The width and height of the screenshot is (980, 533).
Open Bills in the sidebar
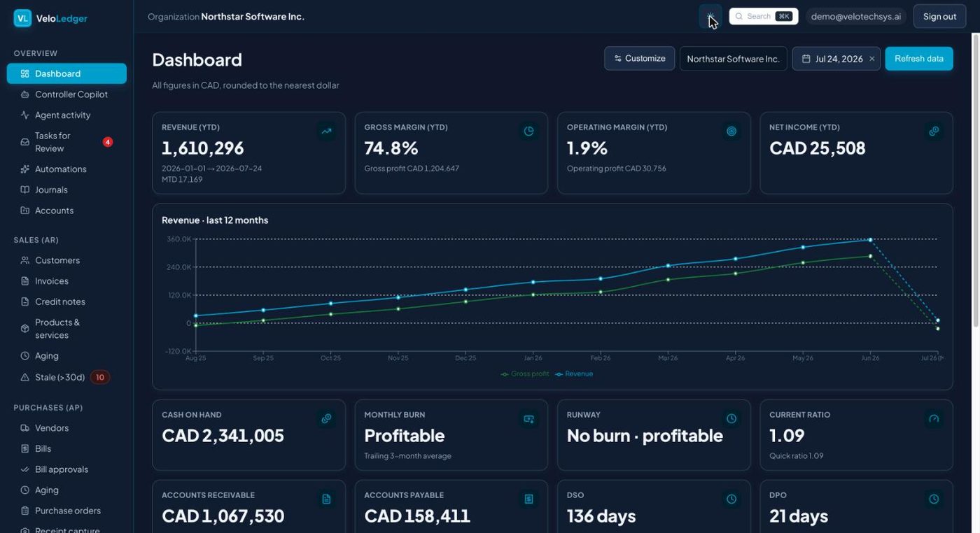tap(66, 448)
